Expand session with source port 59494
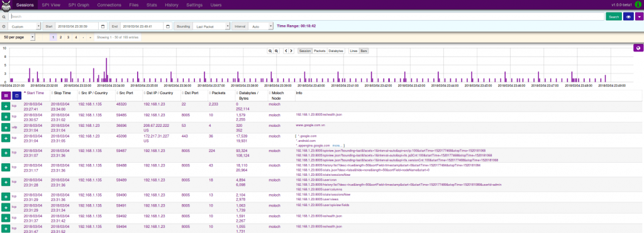Screen dimensions: 644x233 6,229
